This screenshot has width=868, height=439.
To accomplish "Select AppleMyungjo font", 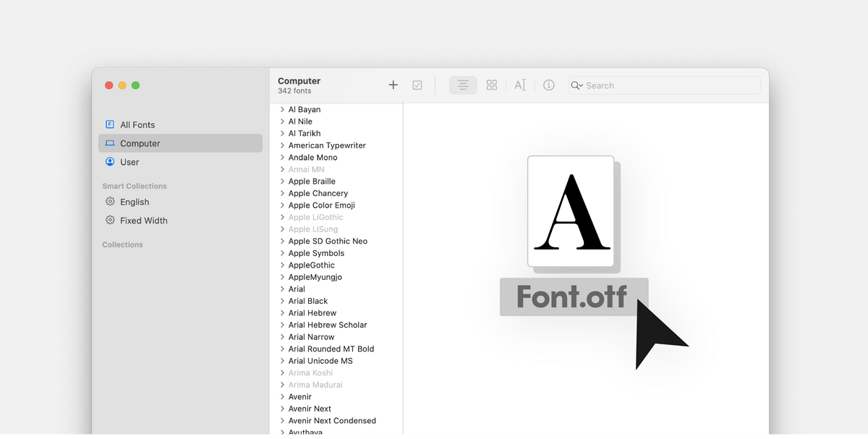I will (315, 277).
